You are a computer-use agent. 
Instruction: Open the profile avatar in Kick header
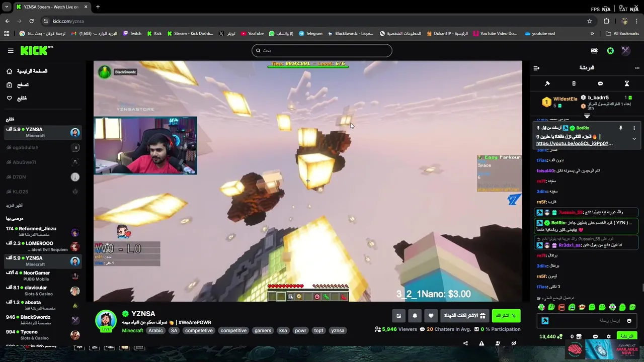(x=625, y=50)
